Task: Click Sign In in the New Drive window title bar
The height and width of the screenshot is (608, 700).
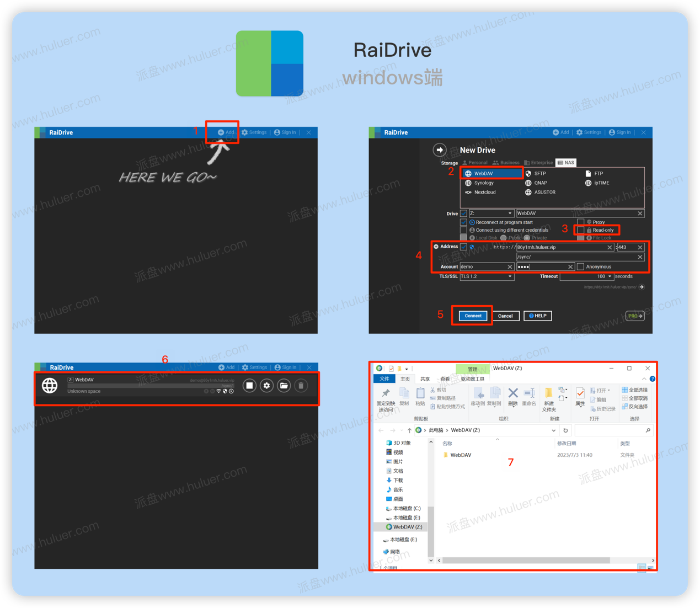Action: pos(620,132)
